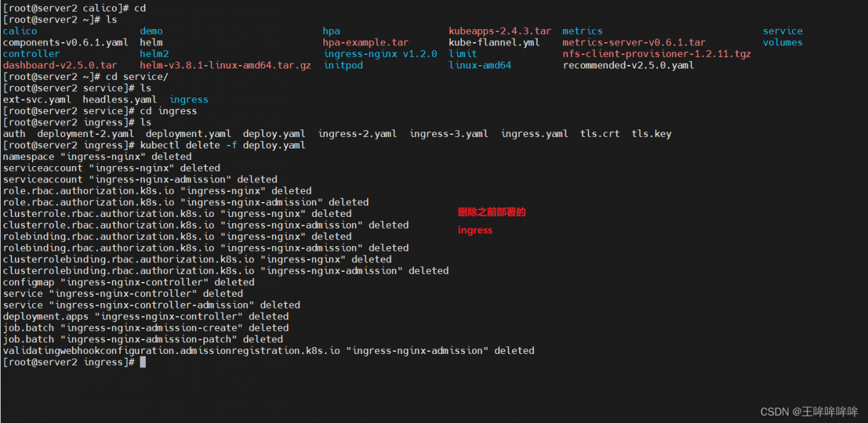This screenshot has height=423, width=868.
Task: Click the red Chinese annotation above "ingress"
Action: click(x=492, y=212)
